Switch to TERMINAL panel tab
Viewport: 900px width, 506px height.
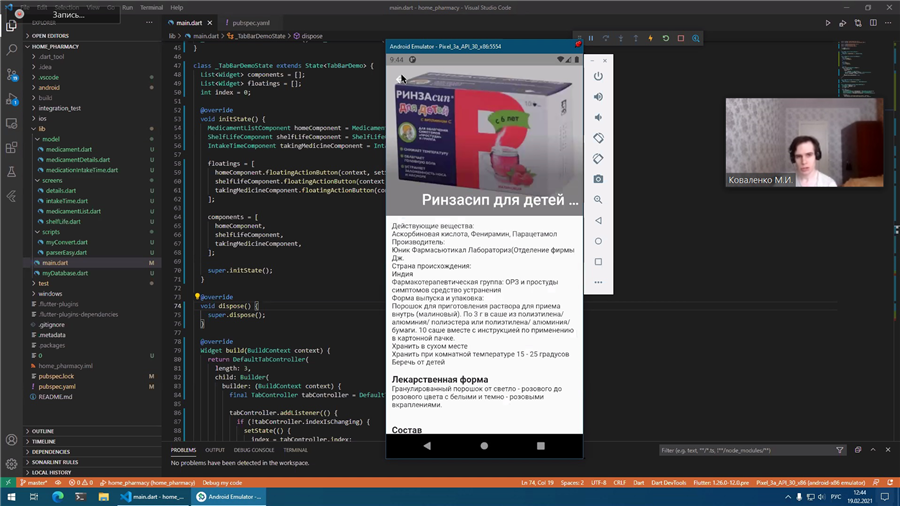coord(295,450)
